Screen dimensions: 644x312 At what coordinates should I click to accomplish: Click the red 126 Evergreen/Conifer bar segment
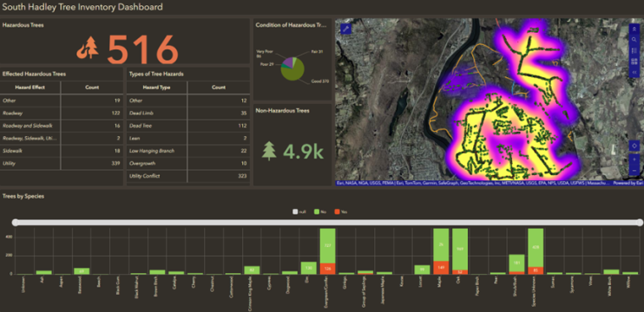coord(328,269)
